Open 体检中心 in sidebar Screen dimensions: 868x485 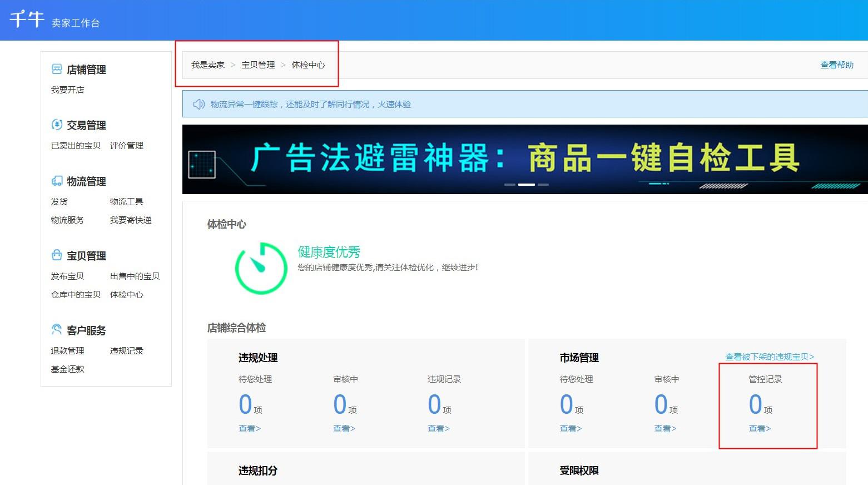point(127,294)
